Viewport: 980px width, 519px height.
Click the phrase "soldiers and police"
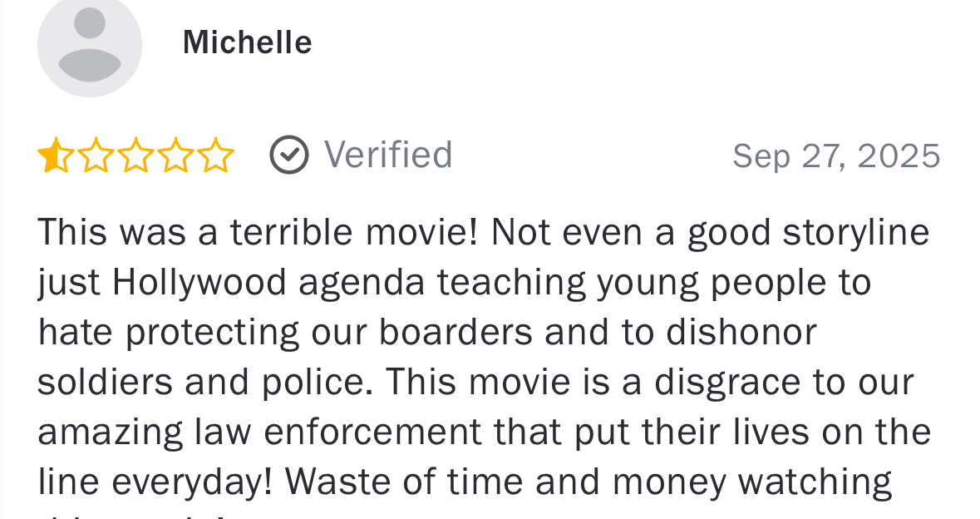(203, 382)
